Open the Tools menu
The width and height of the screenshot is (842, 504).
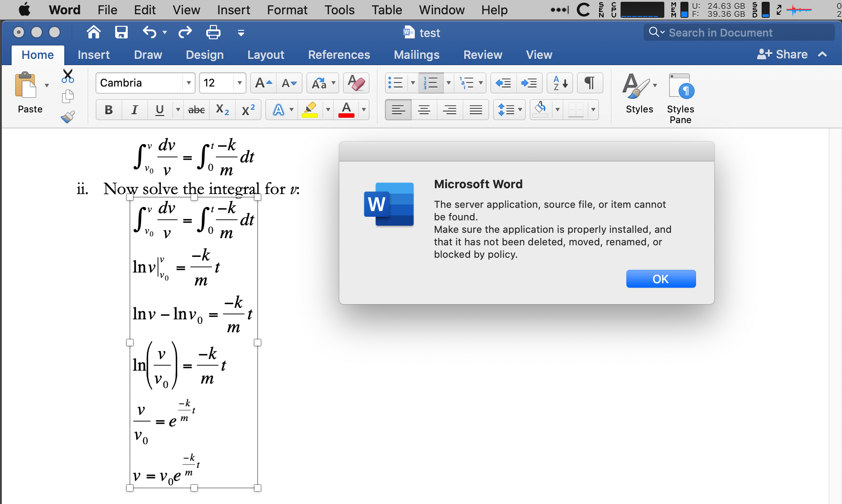coord(339,10)
